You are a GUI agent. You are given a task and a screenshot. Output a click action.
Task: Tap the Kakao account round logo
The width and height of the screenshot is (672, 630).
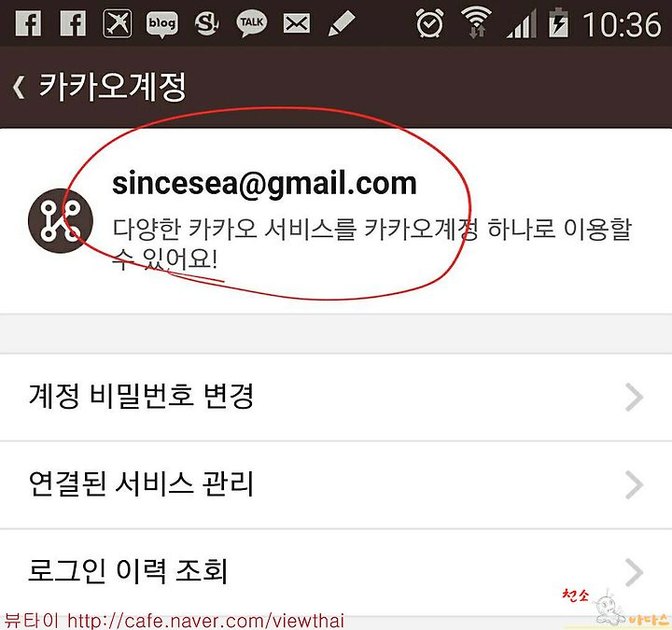pos(61,220)
